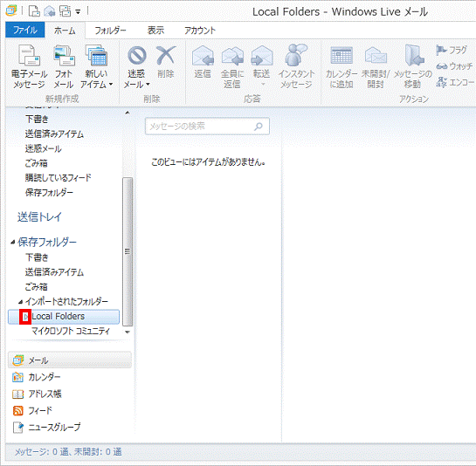The width and height of the screenshot is (476, 466).
Task: Click the メッセージ: 0 通 status text
Action: tap(68, 452)
